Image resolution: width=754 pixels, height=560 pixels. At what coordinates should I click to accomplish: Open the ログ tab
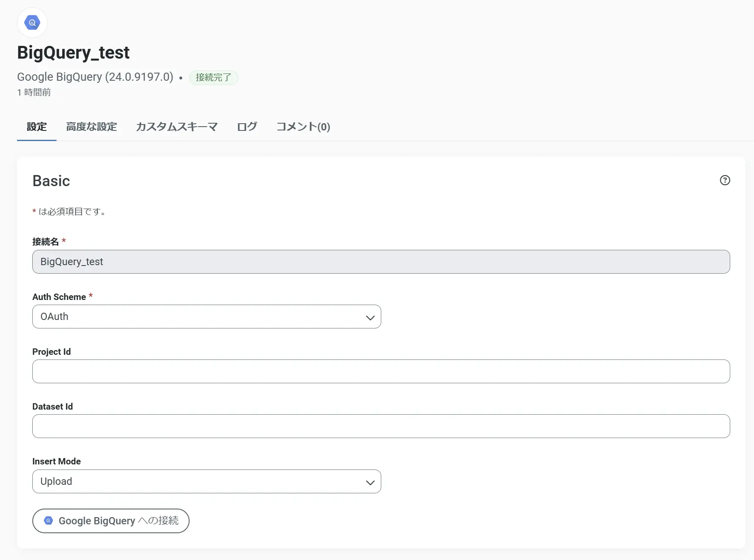[247, 127]
